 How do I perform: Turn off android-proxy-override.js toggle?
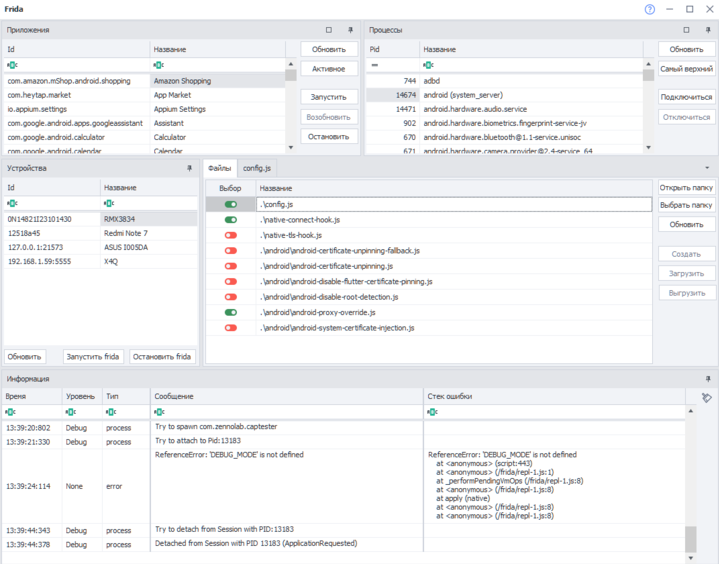(231, 312)
